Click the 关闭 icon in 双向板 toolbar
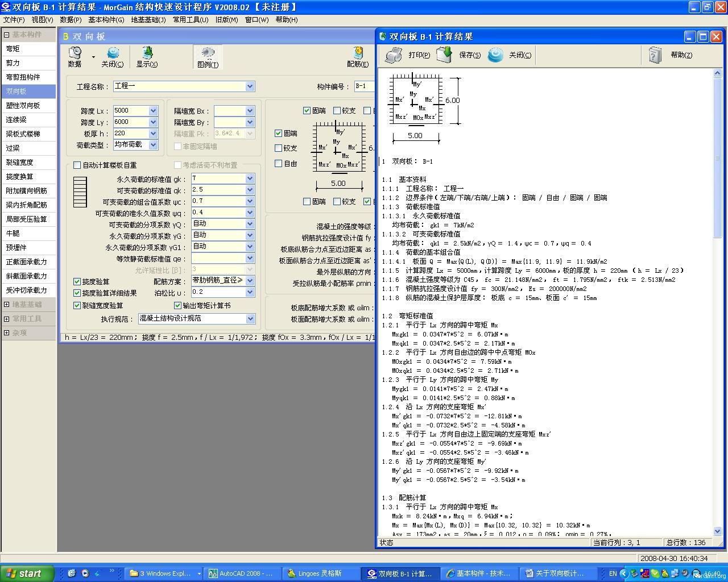 113,53
